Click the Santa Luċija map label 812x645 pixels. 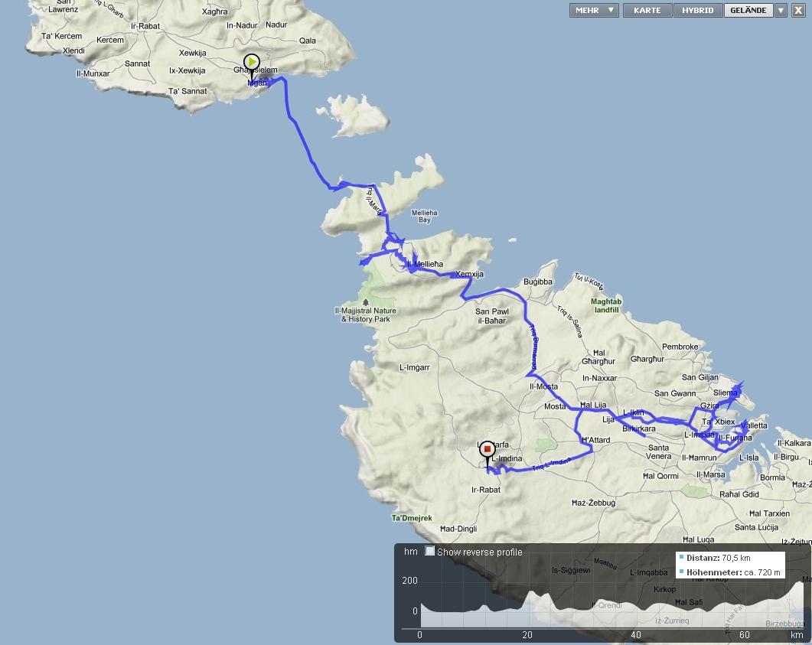coord(756,527)
